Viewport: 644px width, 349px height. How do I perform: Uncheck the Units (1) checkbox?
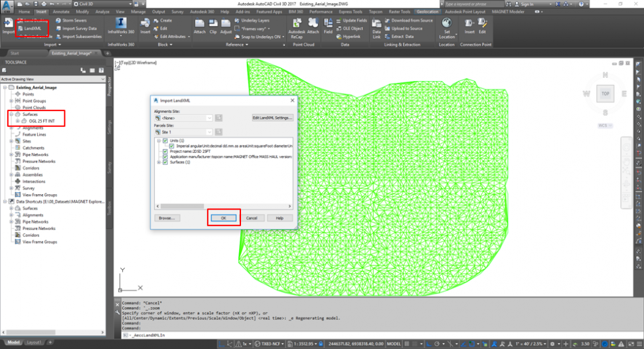(x=165, y=141)
